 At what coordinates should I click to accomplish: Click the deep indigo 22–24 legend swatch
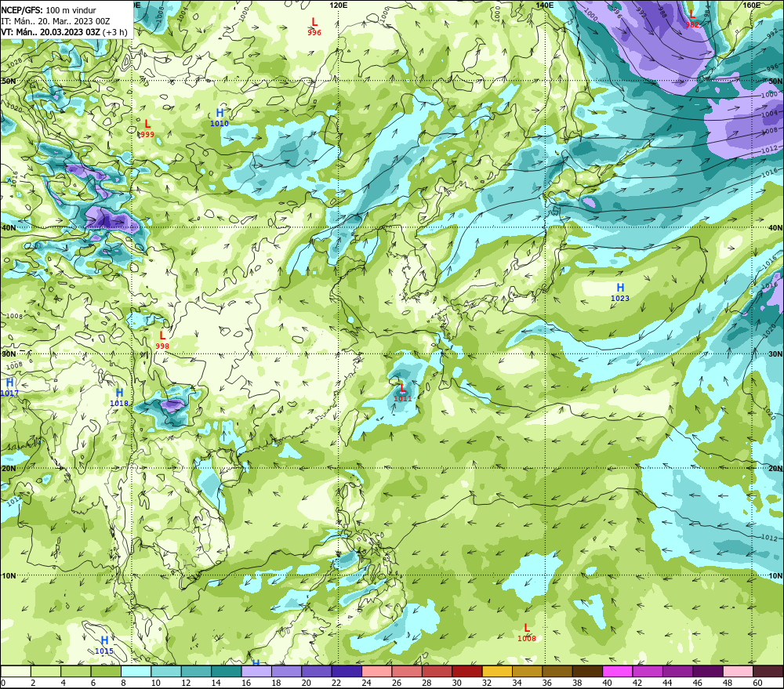click(x=347, y=671)
